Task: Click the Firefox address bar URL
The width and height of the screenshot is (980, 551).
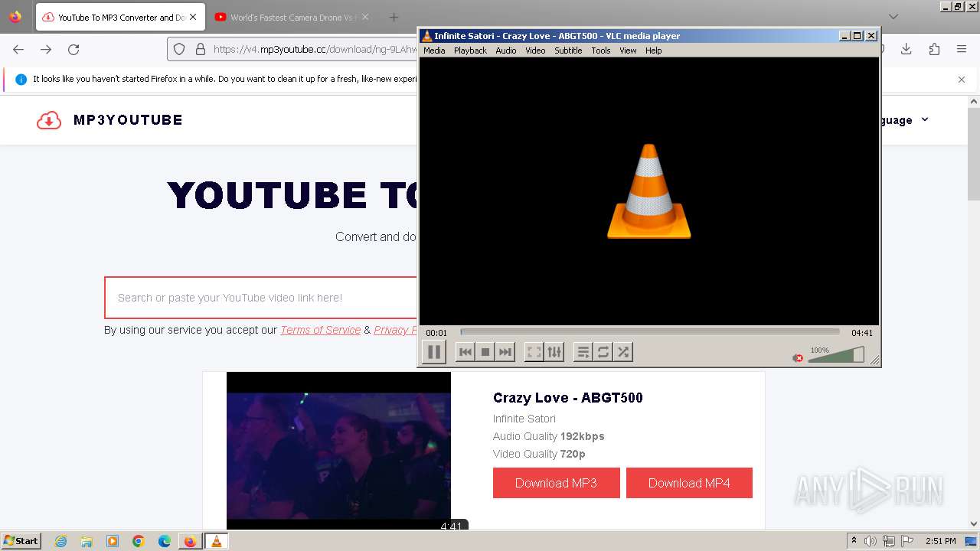Action: 315,49
